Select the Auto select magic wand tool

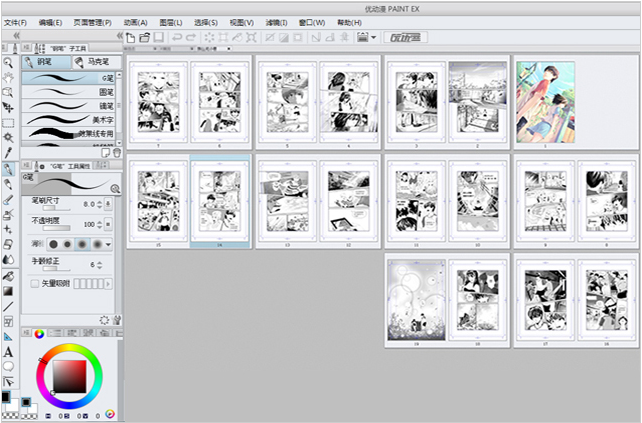[8, 138]
